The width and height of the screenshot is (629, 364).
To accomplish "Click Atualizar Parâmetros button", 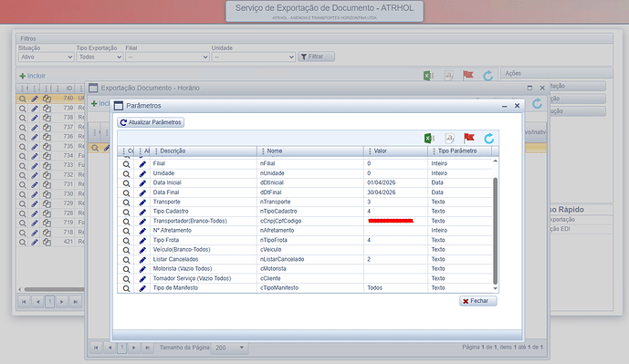I will tap(151, 122).
